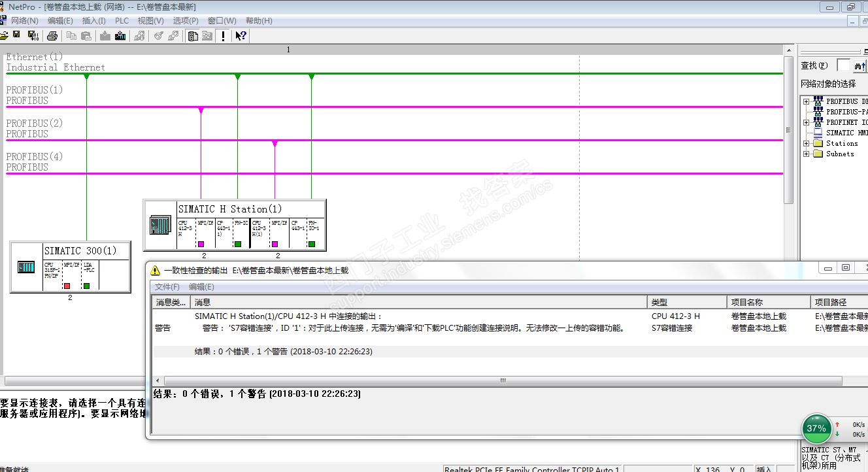Select the PROFIBUS DP catalog icon

(x=818, y=101)
